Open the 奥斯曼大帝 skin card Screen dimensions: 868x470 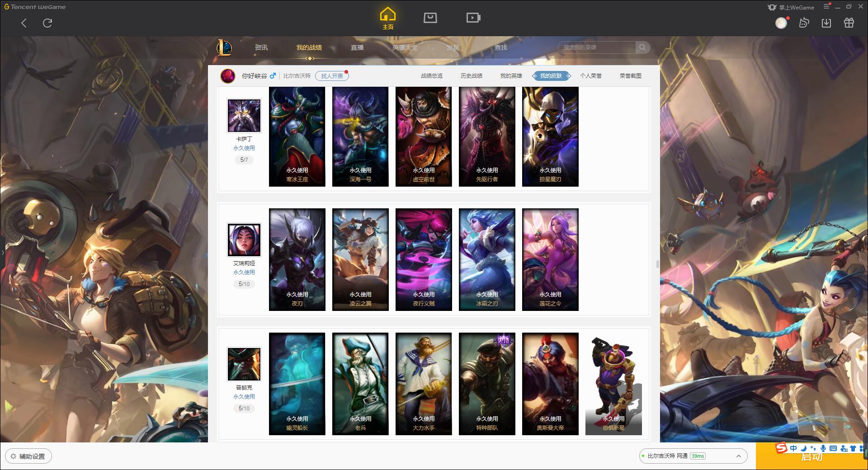550,384
